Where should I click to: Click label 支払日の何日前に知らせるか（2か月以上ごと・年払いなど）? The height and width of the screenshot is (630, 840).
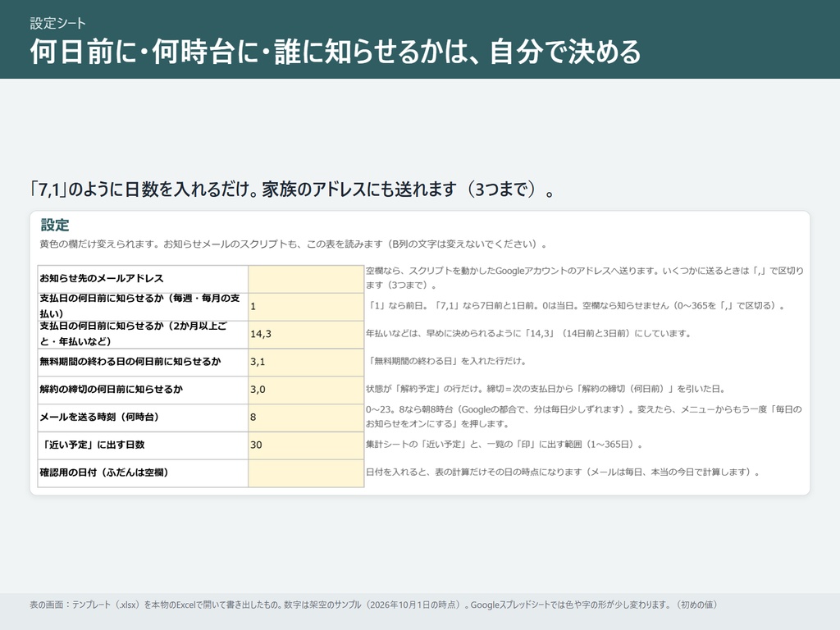(x=134, y=334)
